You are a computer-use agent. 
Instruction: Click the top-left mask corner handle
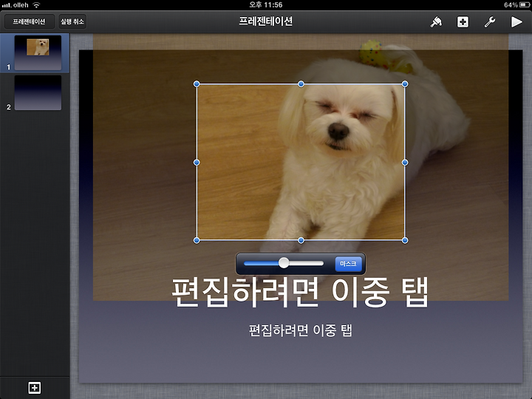point(197,83)
